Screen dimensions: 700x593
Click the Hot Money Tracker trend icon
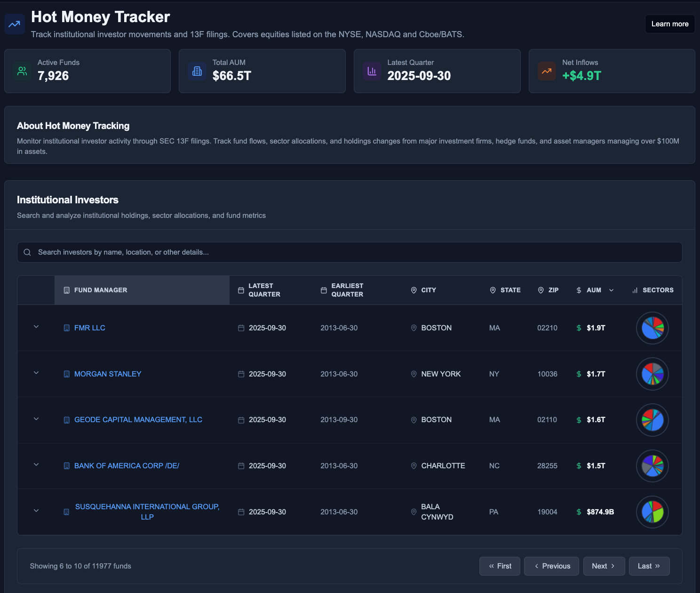tap(14, 24)
